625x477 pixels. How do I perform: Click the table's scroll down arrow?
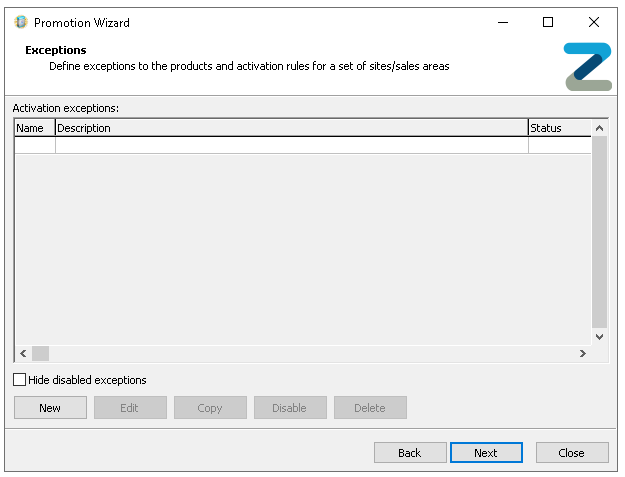pos(600,337)
